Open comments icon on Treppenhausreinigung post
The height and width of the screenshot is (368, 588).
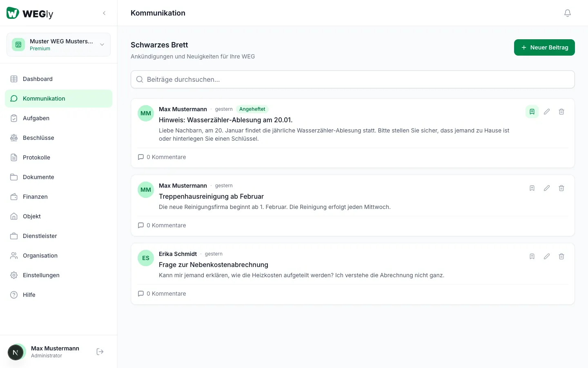point(141,225)
